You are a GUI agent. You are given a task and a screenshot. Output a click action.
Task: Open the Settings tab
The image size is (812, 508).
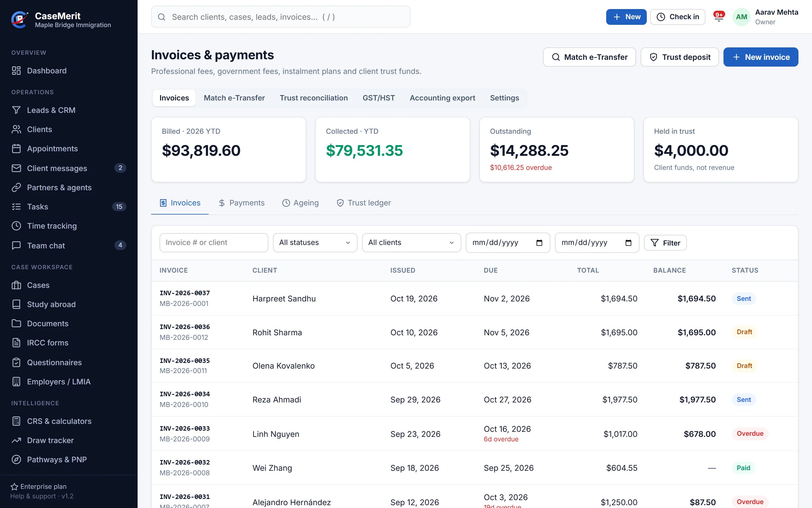pyautogui.click(x=504, y=98)
